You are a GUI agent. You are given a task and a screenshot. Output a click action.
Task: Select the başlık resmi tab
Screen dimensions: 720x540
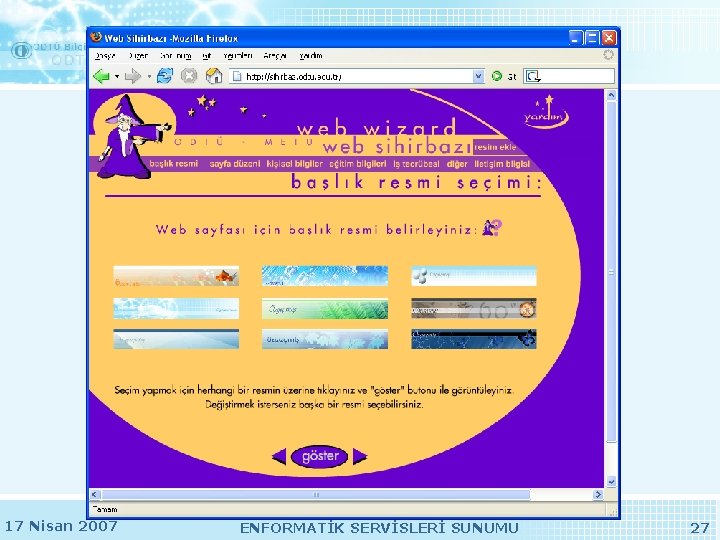(174, 164)
